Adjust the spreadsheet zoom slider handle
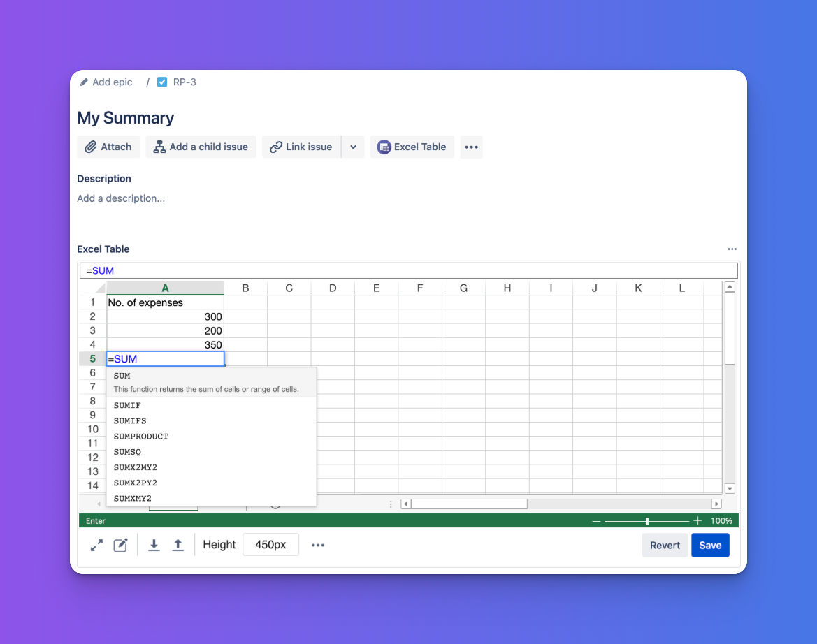Image resolution: width=817 pixels, height=644 pixels. tap(647, 521)
